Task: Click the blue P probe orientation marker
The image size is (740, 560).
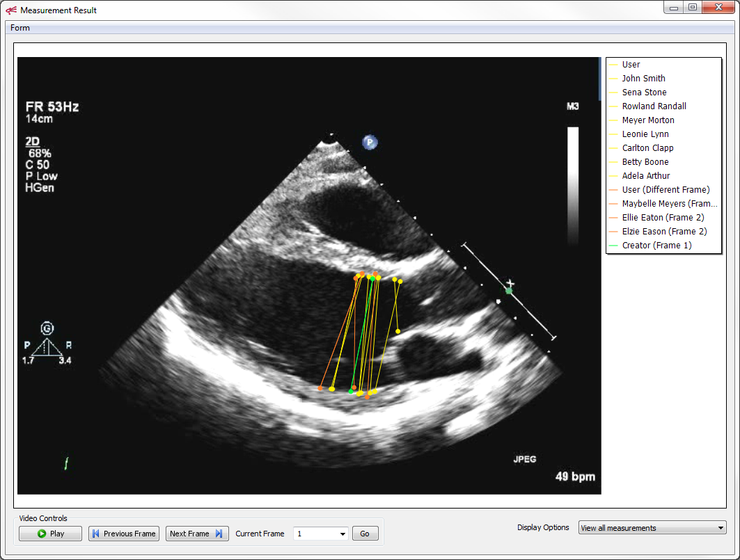Action: (370, 142)
